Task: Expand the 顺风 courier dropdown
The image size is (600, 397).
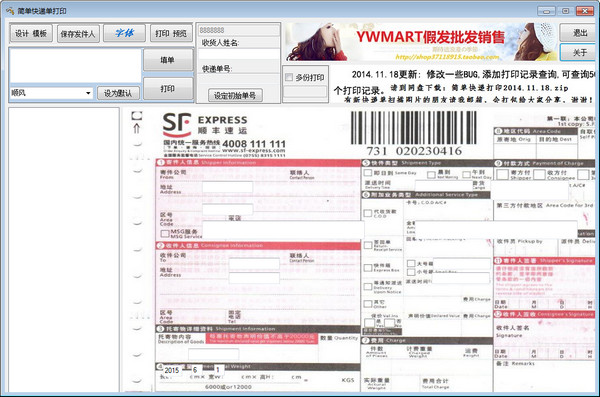Action: click(x=88, y=93)
